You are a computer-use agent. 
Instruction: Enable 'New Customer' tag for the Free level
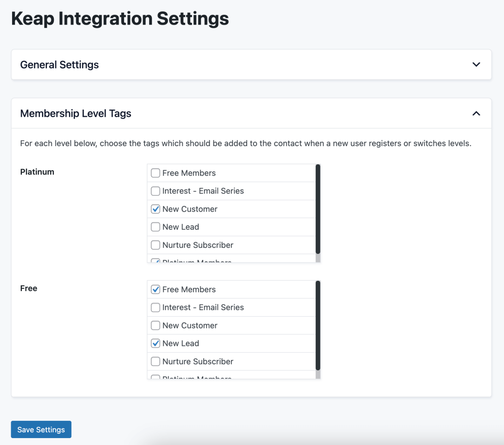click(x=156, y=325)
